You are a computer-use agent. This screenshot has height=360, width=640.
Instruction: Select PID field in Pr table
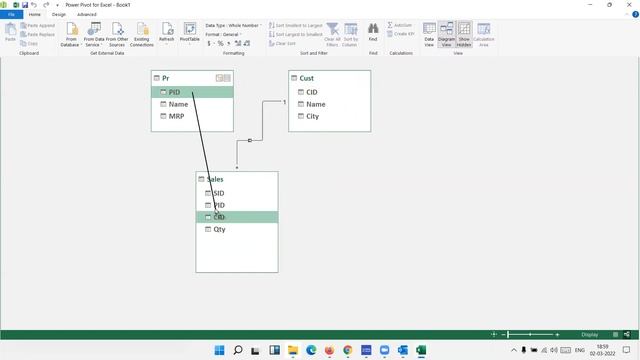192,92
